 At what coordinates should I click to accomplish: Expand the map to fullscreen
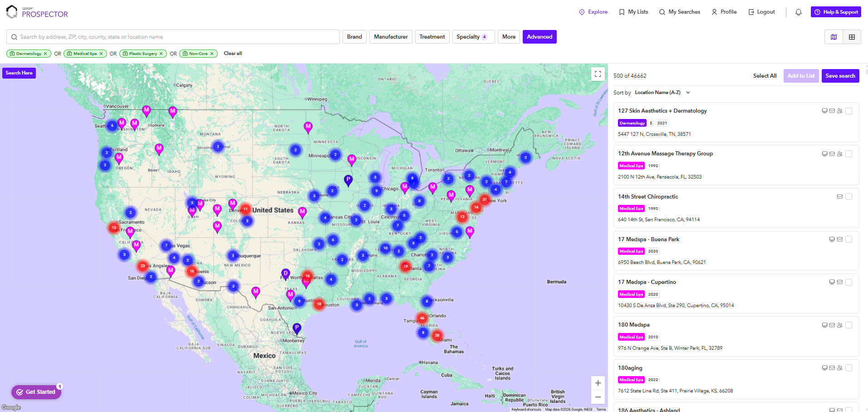click(598, 73)
